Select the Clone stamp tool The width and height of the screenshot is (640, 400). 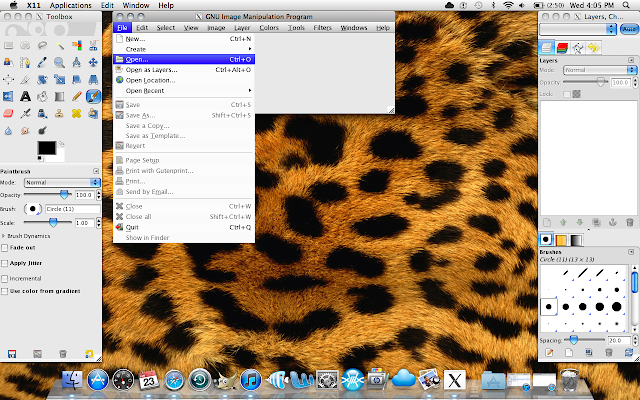pyautogui.click(x=60, y=113)
